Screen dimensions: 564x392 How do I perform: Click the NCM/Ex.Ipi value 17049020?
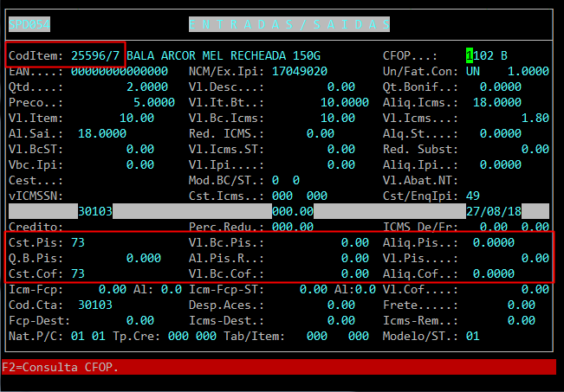299,72
